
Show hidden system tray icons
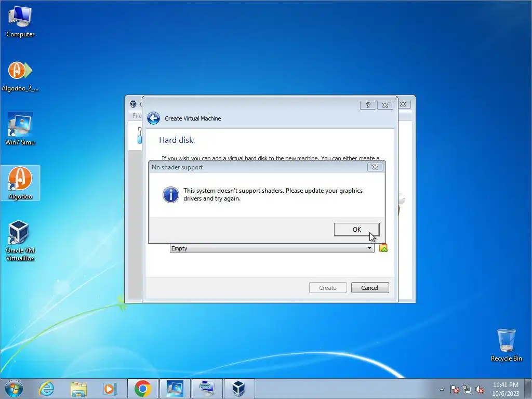click(x=442, y=389)
